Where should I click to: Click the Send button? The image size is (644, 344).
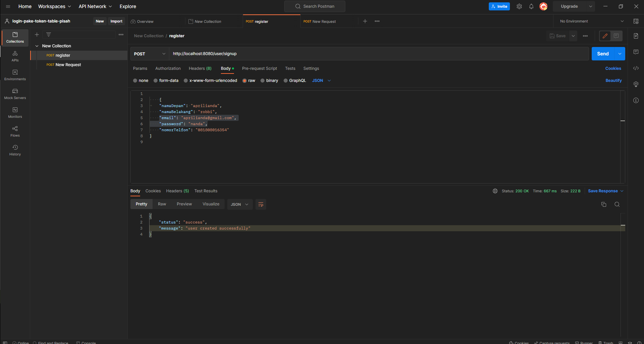603,54
